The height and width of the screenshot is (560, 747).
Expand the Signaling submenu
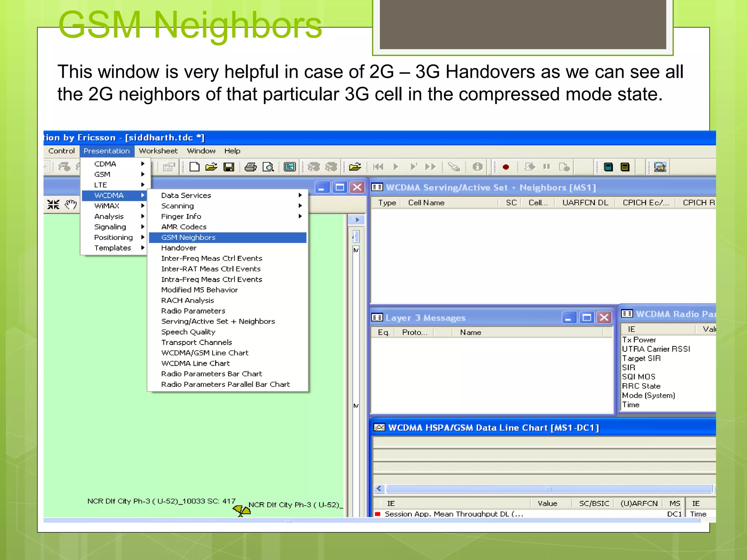pos(114,227)
